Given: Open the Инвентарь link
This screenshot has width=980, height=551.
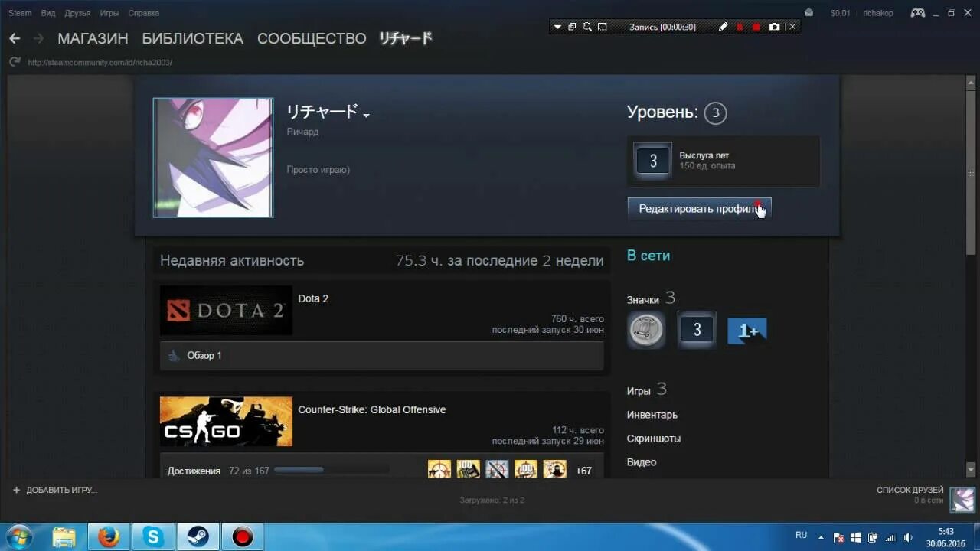Looking at the screenshot, I should (x=652, y=415).
